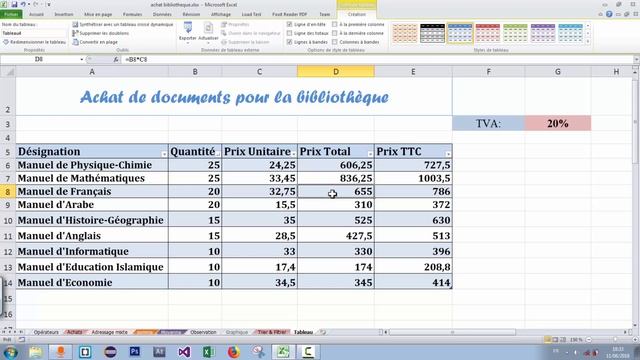Screen dimensions: 640x360
Task: Open Adobe Illustrator from taskbar
Action: 159,352
